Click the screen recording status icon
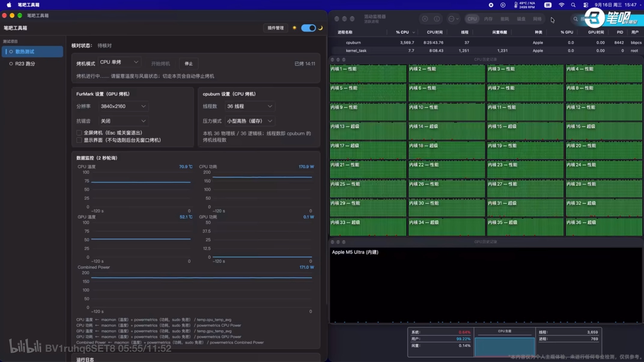Viewport: 644px width, 362px height. pos(491,5)
